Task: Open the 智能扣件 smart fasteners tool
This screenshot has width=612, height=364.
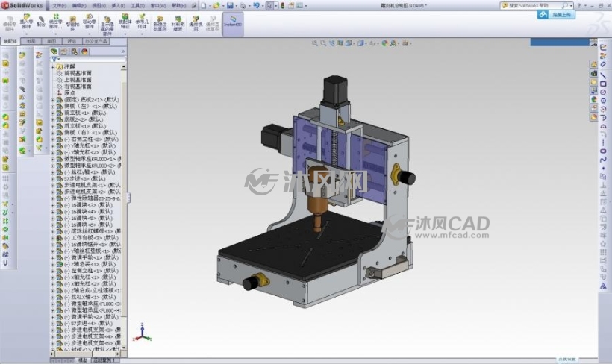Action: (x=72, y=23)
